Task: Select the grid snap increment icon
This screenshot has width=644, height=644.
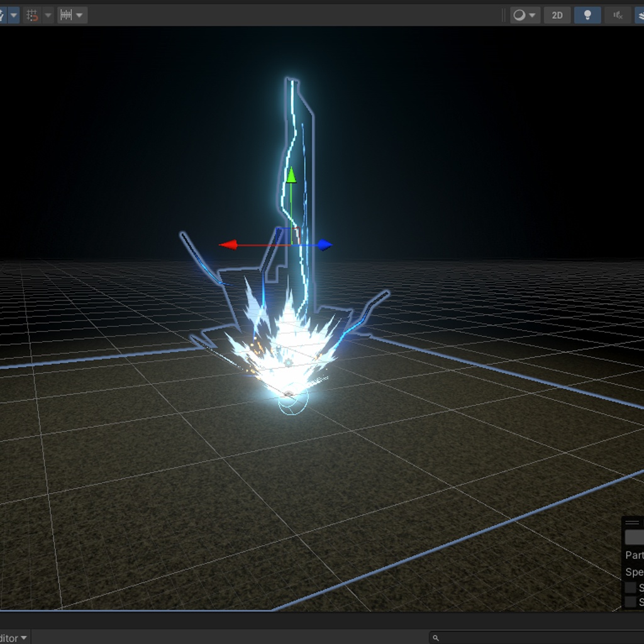Action: 65,15
